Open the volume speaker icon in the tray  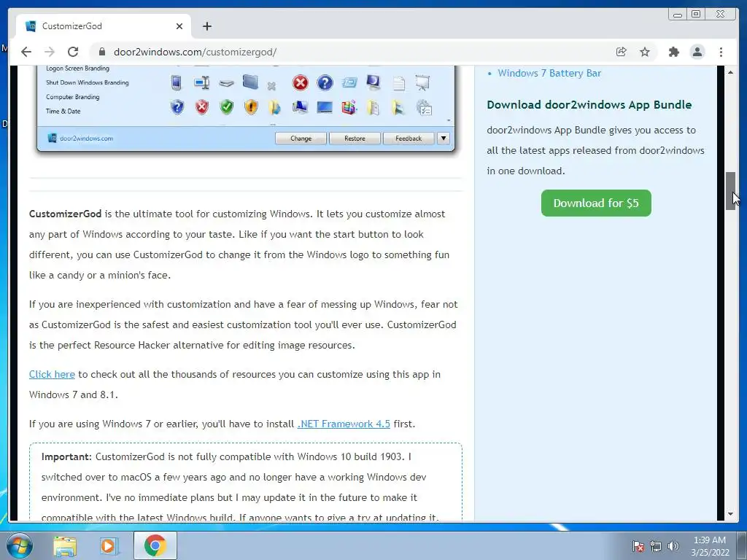673,546
